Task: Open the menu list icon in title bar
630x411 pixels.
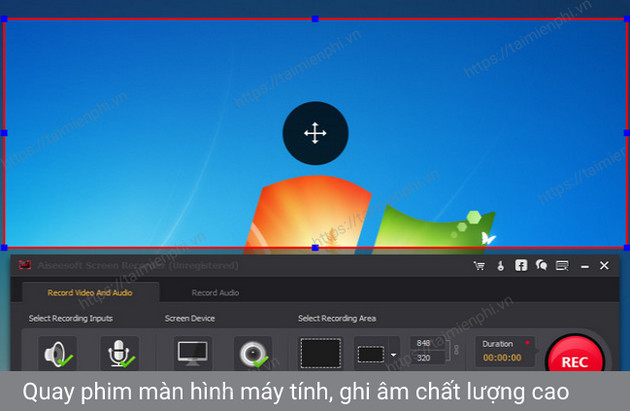Action: pos(562,266)
